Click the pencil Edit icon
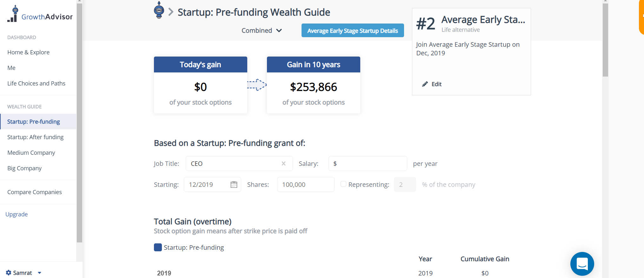Image resolution: width=644 pixels, height=278 pixels. (425, 84)
